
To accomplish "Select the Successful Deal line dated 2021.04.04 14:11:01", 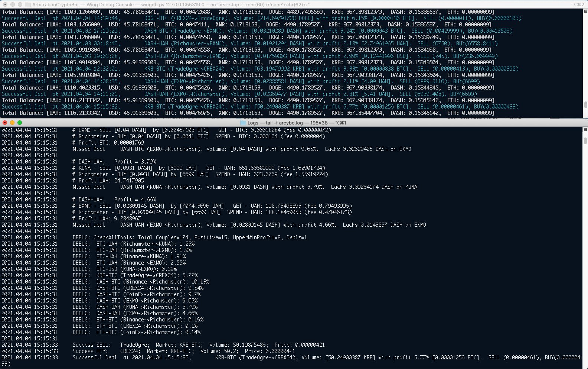I will coord(239,94).
